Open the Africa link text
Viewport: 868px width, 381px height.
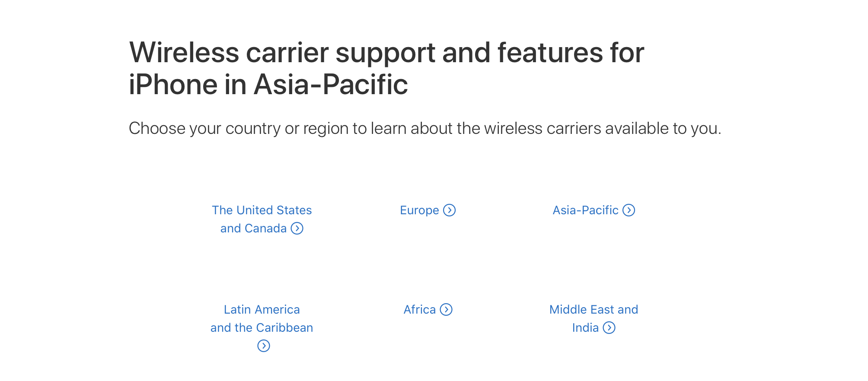pos(420,309)
